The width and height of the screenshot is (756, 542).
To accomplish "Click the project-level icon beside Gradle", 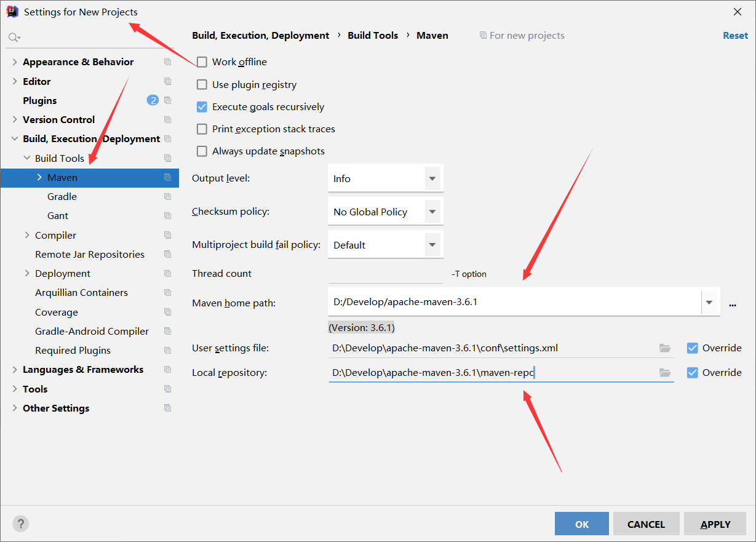I will pos(167,196).
